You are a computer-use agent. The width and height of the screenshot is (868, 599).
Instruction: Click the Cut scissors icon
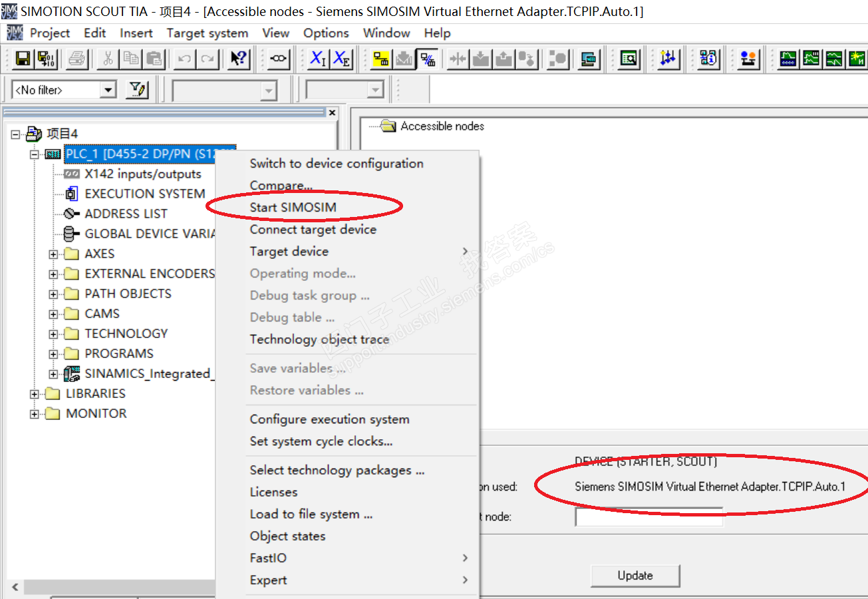108,59
